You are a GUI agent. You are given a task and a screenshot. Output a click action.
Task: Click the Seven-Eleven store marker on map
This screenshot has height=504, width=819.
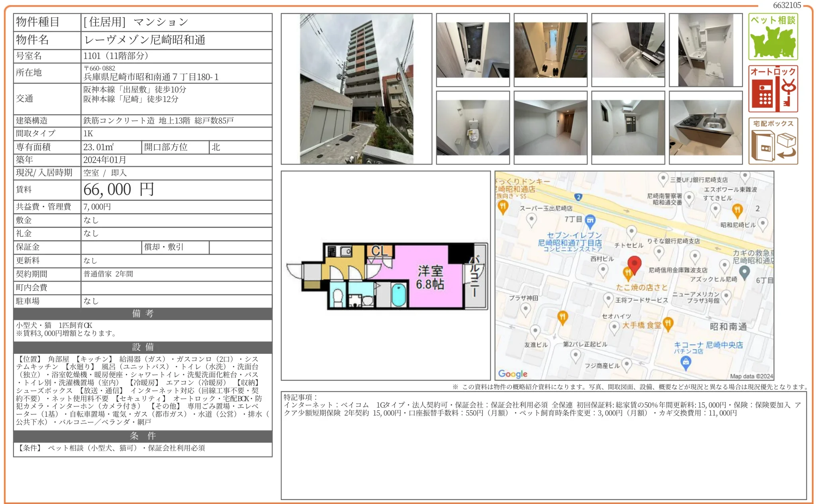coord(590,220)
